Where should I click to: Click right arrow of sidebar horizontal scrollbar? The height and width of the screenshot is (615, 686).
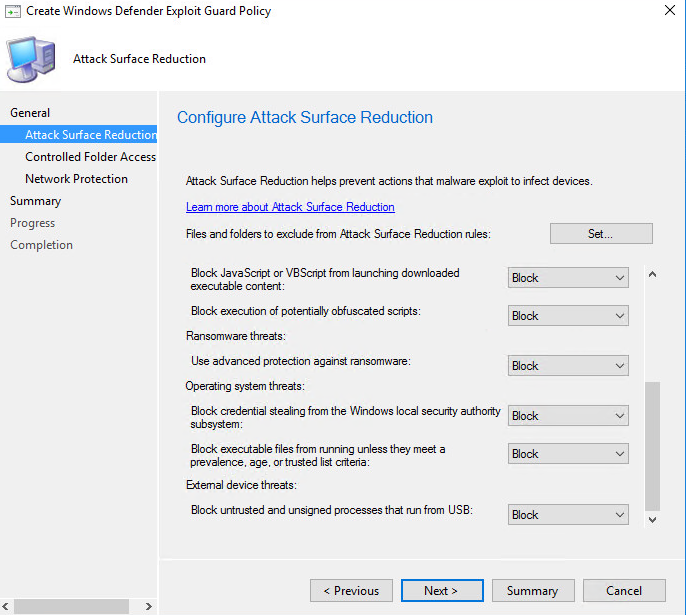149,606
